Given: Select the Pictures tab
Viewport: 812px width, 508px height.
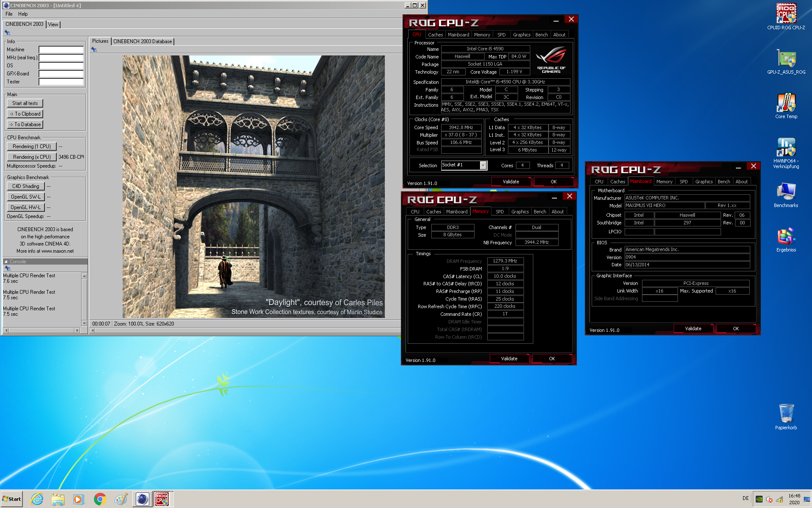Looking at the screenshot, I should click(x=100, y=41).
